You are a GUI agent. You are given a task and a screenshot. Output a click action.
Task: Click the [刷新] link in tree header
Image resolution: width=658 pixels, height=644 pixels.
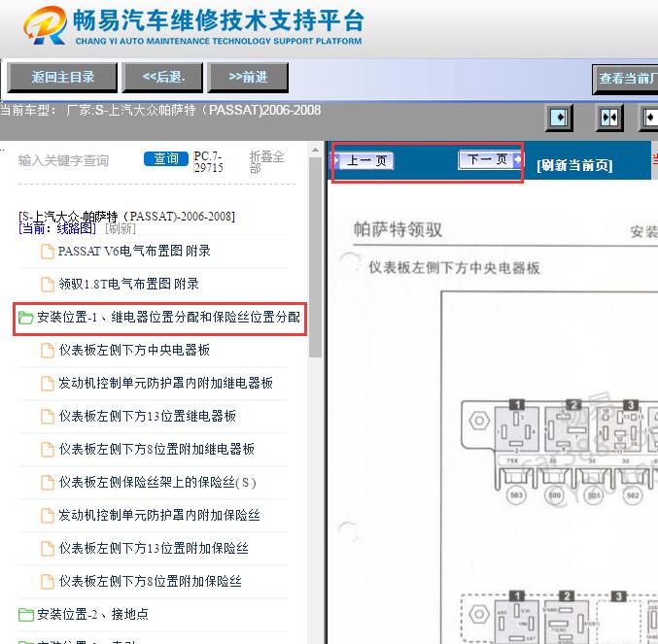click(121, 228)
